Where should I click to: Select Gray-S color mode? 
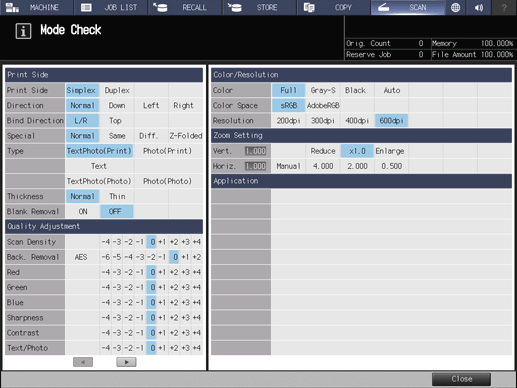pos(323,90)
